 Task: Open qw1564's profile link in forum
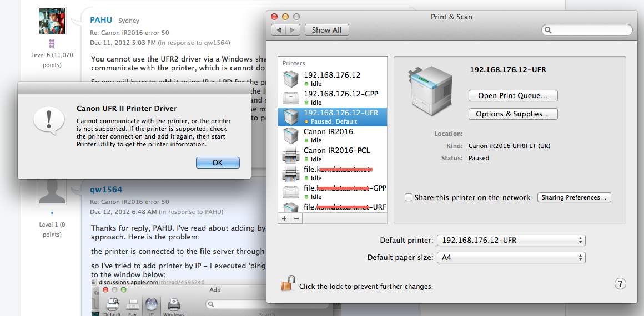(x=106, y=189)
